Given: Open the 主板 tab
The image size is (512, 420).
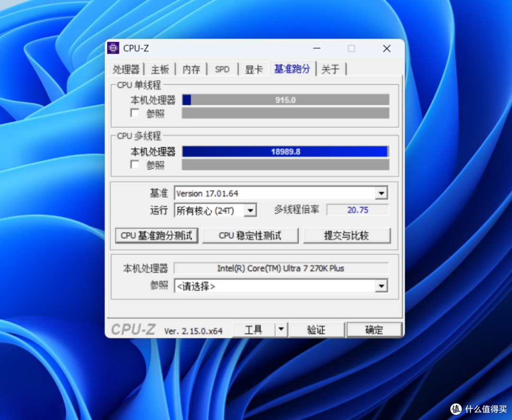Looking at the screenshot, I should [x=160, y=69].
